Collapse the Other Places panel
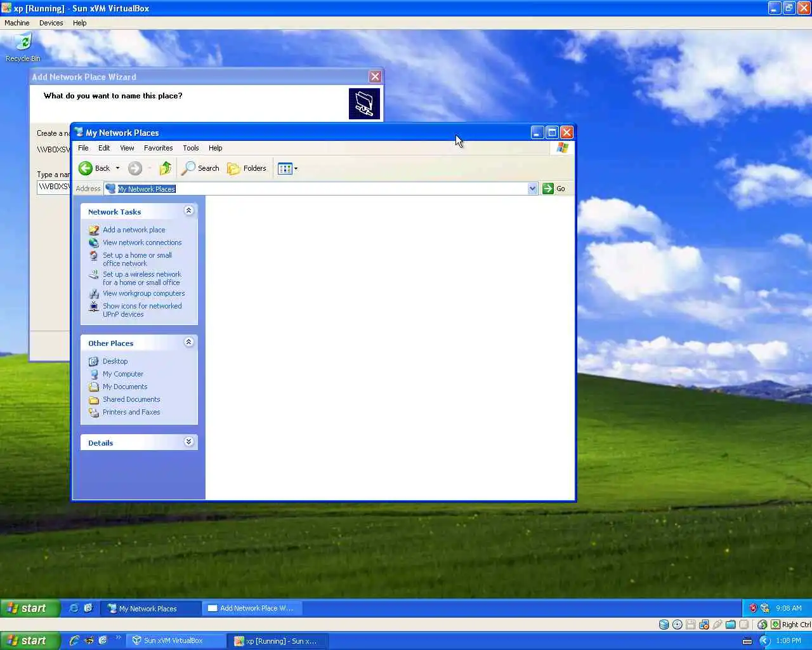The height and width of the screenshot is (650, 812). coord(188,342)
